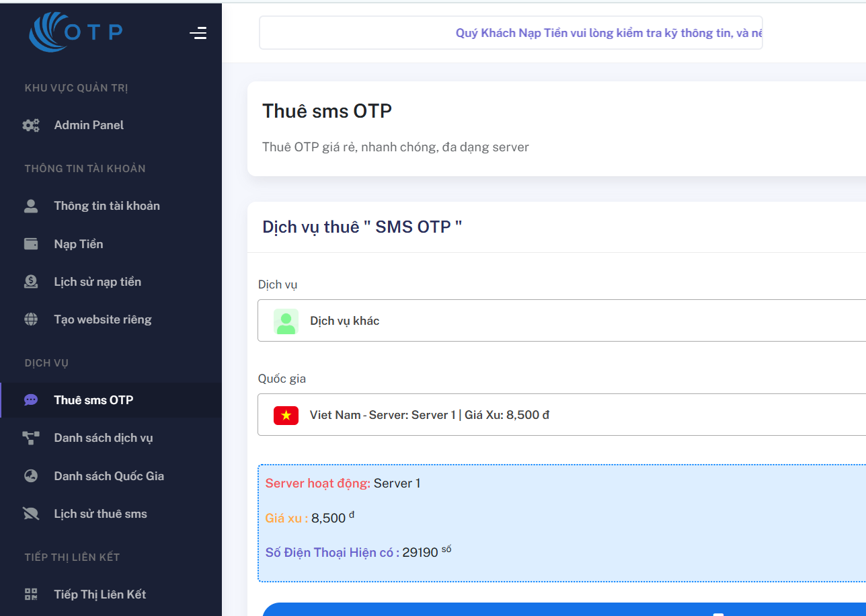
Task: Click the Quốc gia field label
Action: (x=282, y=379)
